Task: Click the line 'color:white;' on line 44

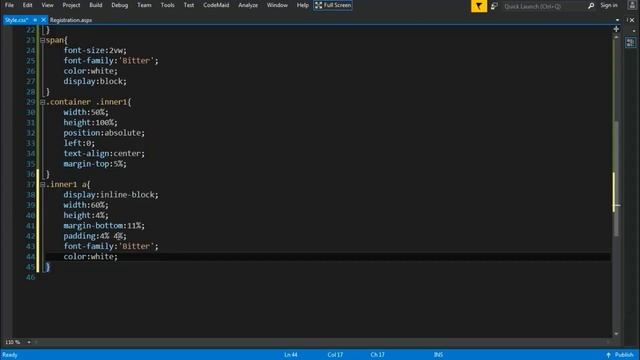Action: coord(90,257)
